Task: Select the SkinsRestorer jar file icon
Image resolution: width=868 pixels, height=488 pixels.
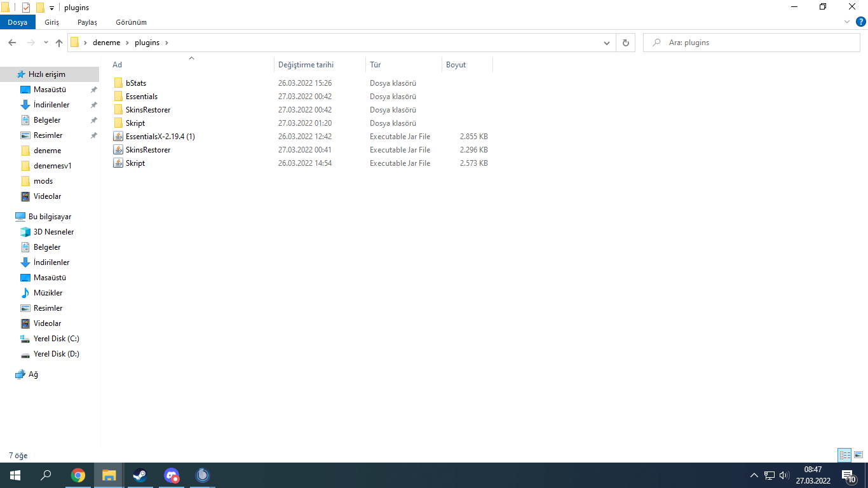Action: click(x=118, y=150)
